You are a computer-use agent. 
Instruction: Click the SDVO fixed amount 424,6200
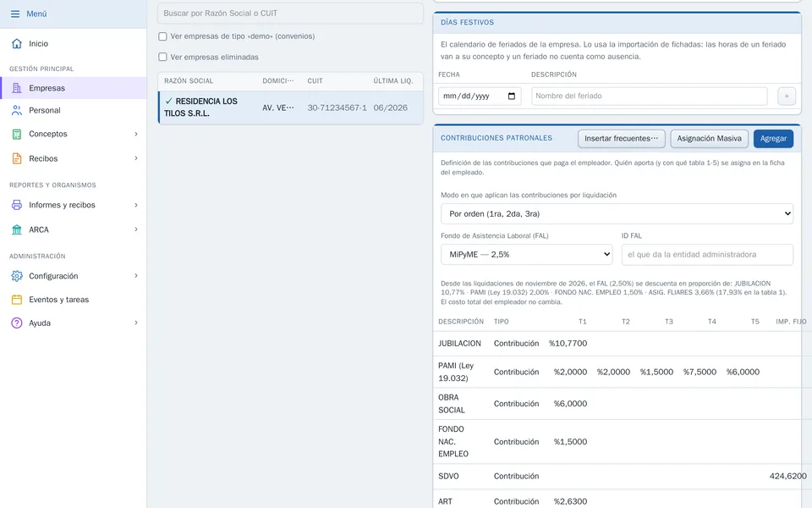[787, 477]
